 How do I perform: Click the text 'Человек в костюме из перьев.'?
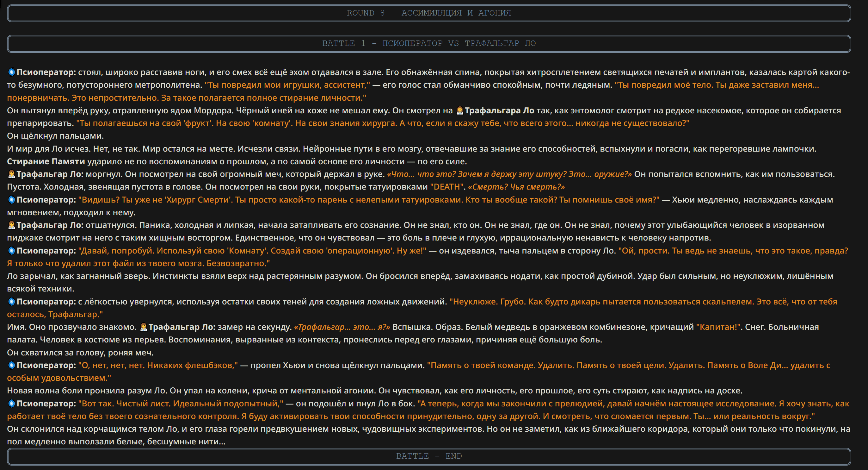coord(103,340)
